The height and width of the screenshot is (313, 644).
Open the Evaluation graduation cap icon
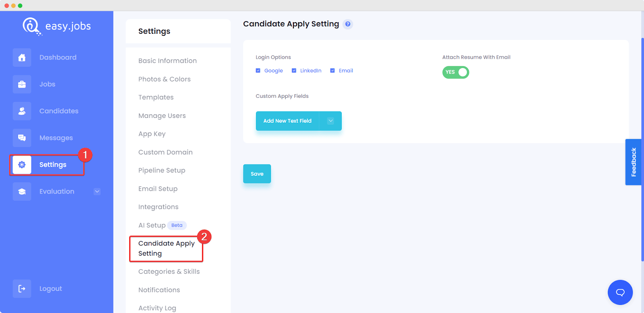coord(22,192)
